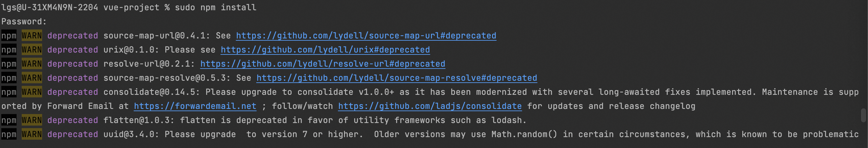Click the npm label on source-map-url line
Viewport: 868px width, 148px height.
9,36
